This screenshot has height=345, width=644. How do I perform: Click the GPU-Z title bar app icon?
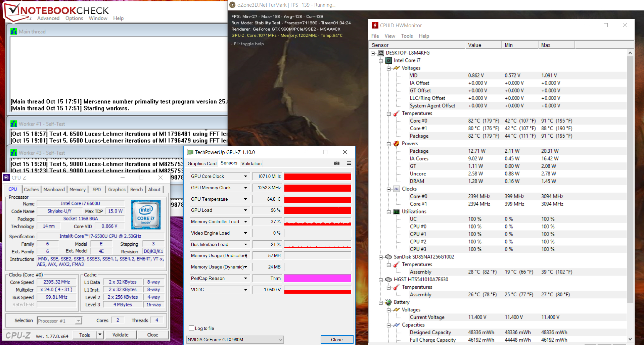pyautogui.click(x=190, y=152)
